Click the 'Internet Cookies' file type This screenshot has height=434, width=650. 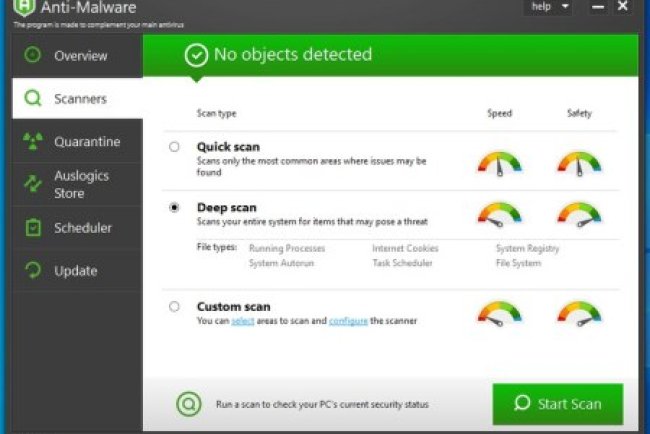405,248
